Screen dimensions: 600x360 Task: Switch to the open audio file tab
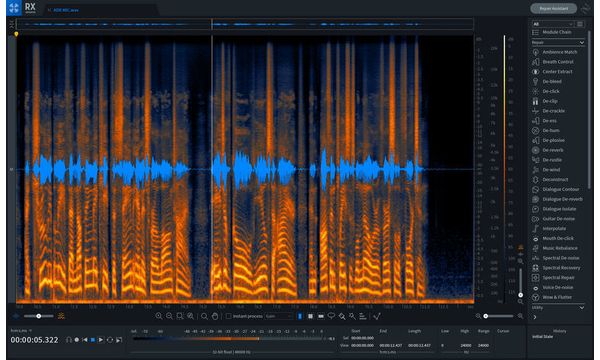(64, 10)
